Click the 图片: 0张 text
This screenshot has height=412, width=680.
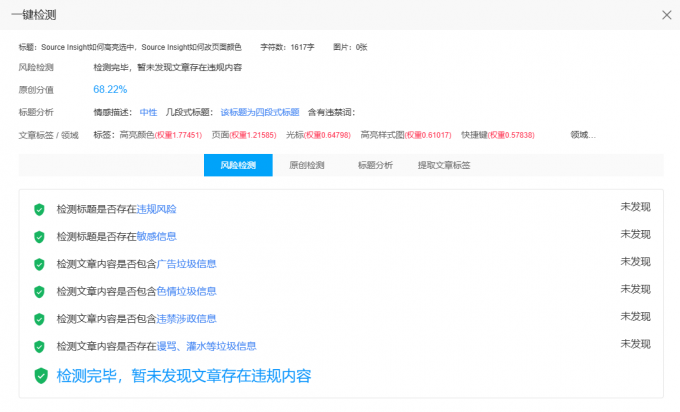tap(350, 47)
